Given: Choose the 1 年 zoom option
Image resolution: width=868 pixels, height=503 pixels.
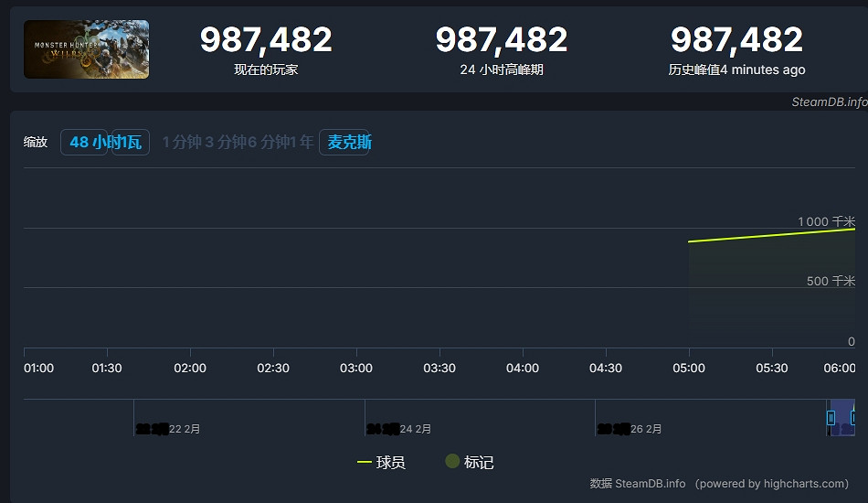Looking at the screenshot, I should click(302, 143).
